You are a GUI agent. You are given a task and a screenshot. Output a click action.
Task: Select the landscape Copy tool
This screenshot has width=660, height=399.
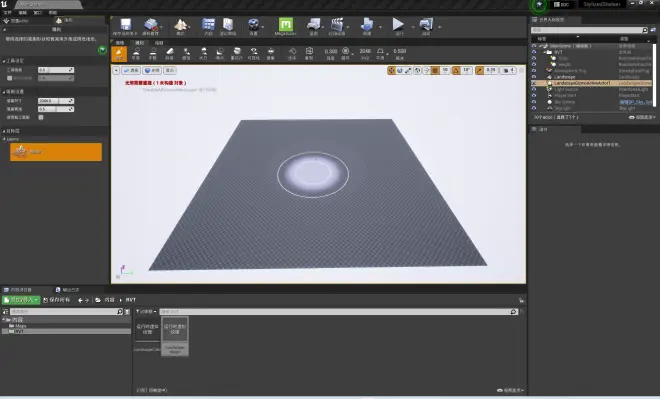309,53
